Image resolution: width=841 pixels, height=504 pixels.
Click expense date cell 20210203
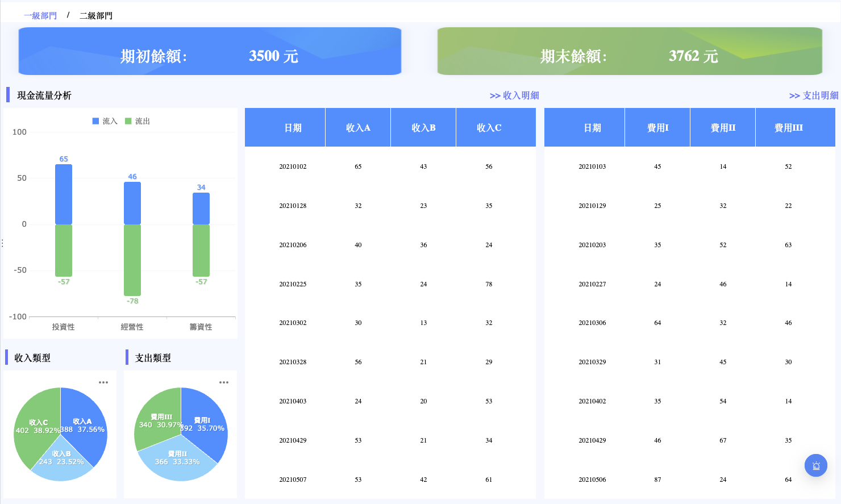pyautogui.click(x=592, y=245)
